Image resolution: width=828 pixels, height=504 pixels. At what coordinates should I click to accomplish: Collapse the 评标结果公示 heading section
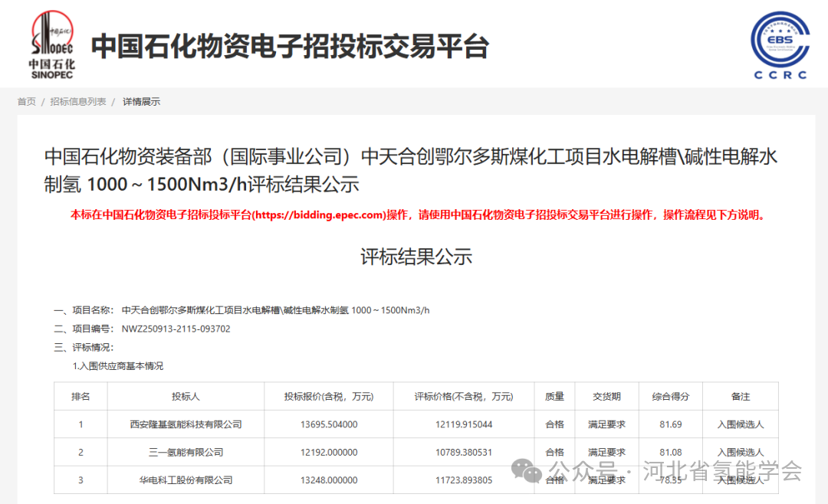point(417,257)
